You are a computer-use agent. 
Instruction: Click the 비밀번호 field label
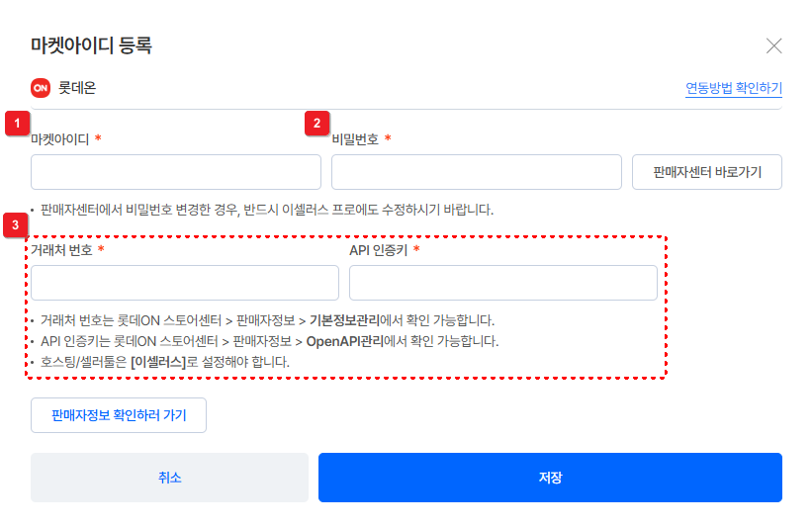355,139
